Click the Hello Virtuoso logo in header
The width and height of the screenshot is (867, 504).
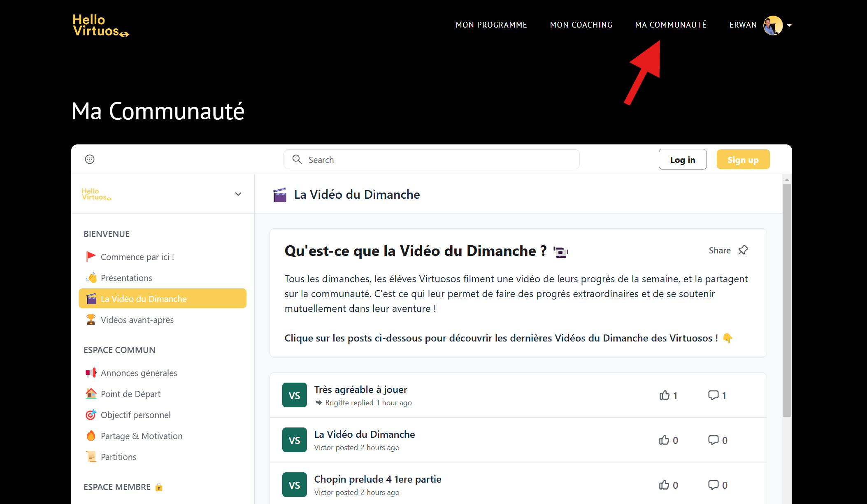tap(100, 26)
